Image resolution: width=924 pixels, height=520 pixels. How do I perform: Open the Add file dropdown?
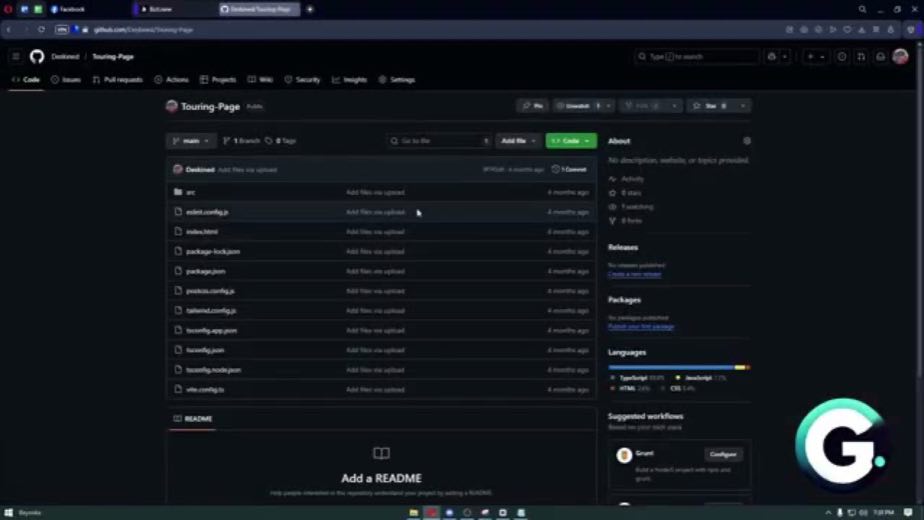click(x=518, y=141)
